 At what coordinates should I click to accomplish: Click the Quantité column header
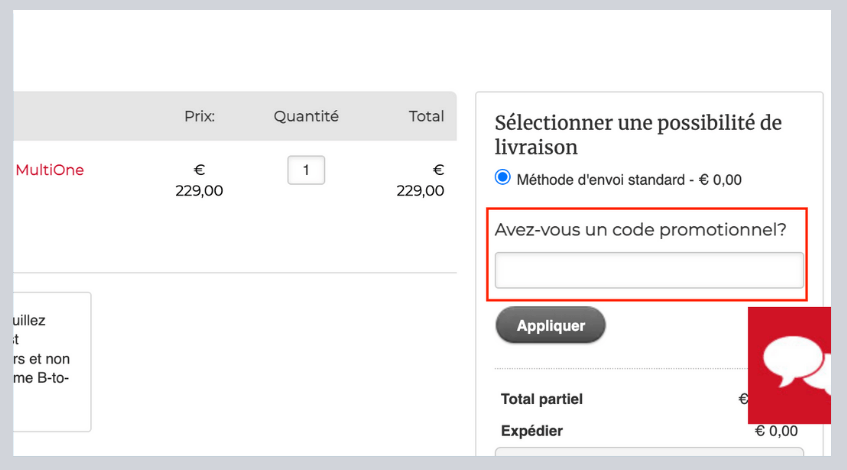(x=306, y=116)
